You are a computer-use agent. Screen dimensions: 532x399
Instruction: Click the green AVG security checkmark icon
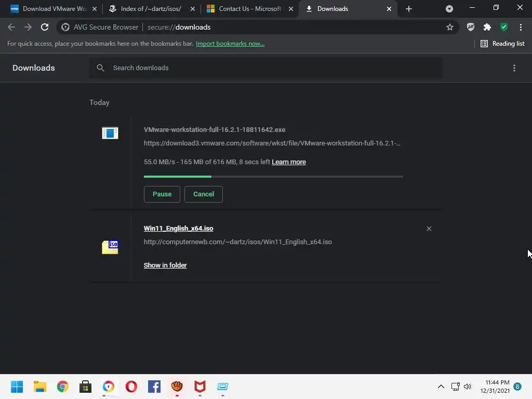pyautogui.click(x=504, y=27)
